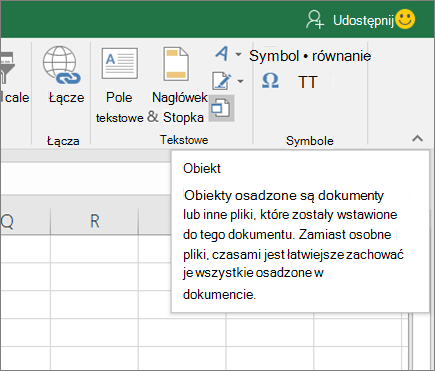Viewport: 435px width, 371px height.
Task: Expand the WordArt dropdown arrow
Action: (x=238, y=54)
